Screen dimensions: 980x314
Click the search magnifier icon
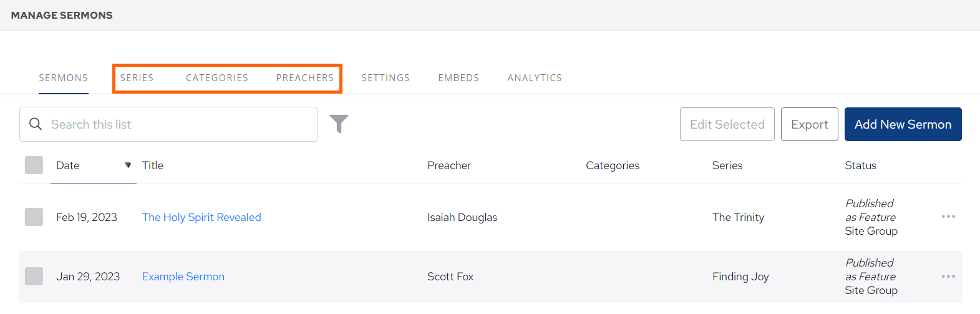[x=36, y=124]
